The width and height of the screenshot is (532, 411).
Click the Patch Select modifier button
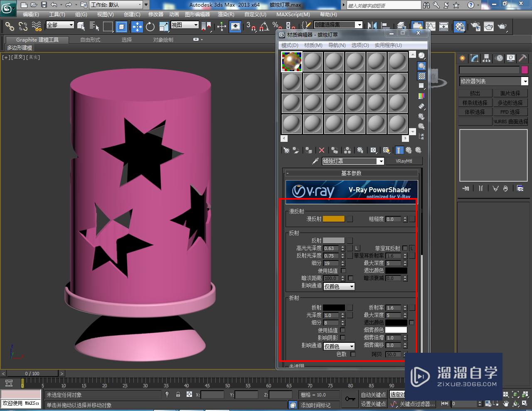point(510,93)
